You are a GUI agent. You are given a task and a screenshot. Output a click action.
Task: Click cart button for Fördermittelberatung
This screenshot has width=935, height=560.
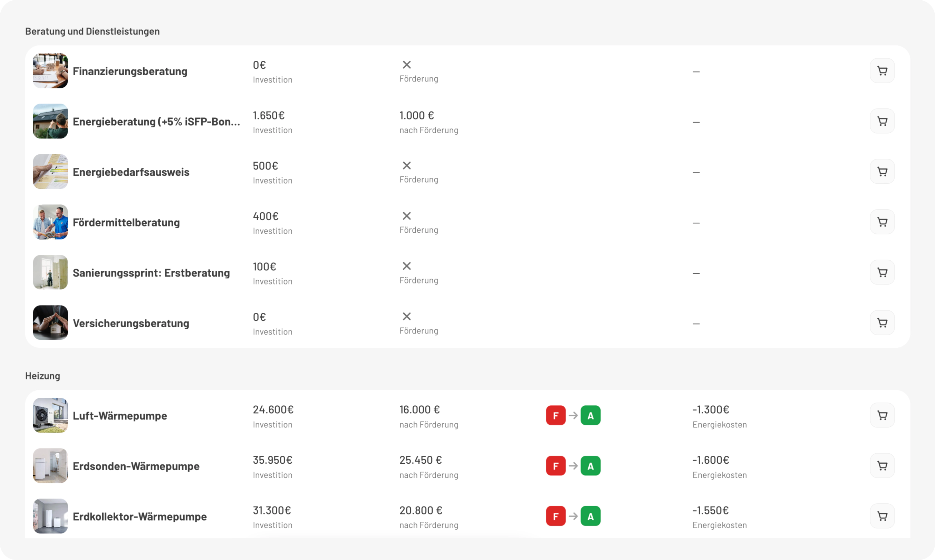coord(882,222)
